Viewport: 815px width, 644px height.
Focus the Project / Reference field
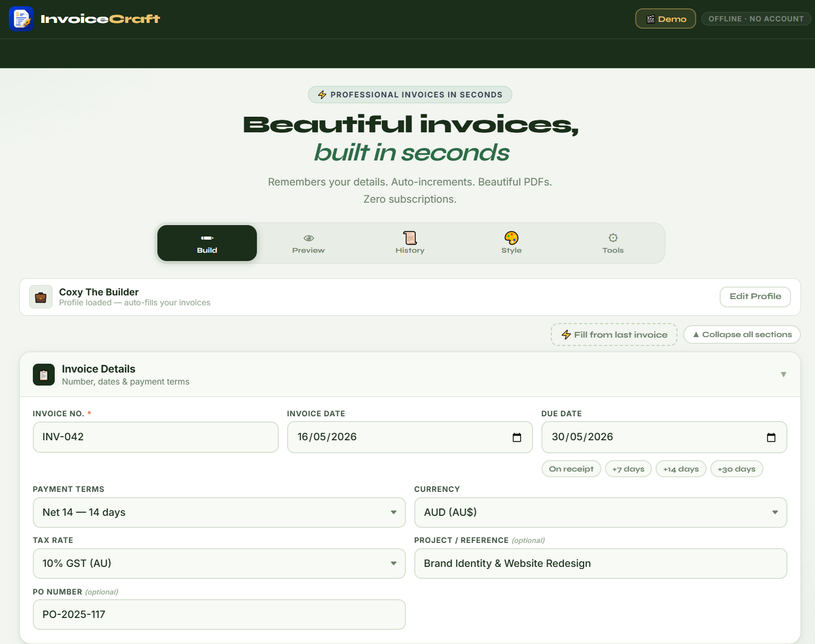click(x=600, y=563)
